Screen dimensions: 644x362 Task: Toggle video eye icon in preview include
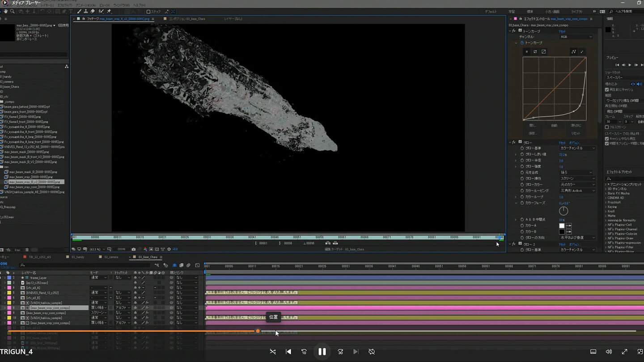[633, 84]
